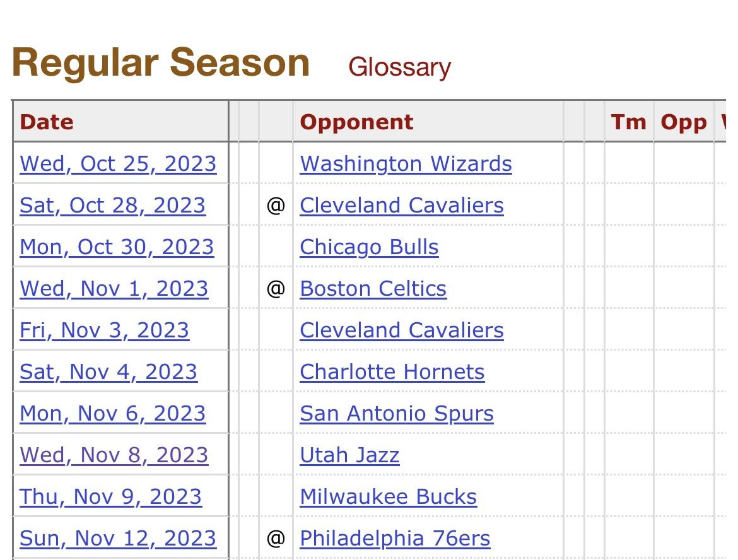Open the Sat, Nov 4, 2023 game link

pyautogui.click(x=108, y=372)
